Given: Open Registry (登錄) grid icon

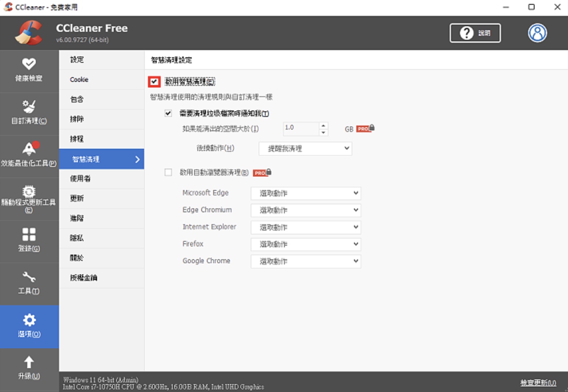Looking at the screenshot, I should pos(29,234).
